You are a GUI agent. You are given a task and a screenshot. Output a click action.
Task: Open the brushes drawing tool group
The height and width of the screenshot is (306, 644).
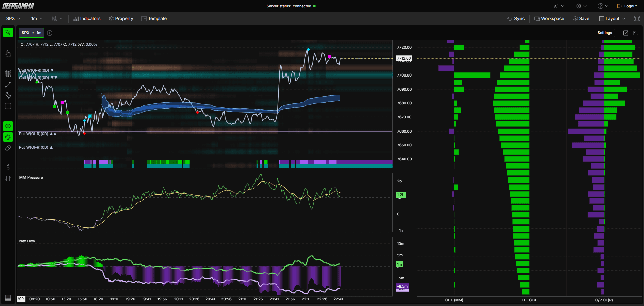8,74
